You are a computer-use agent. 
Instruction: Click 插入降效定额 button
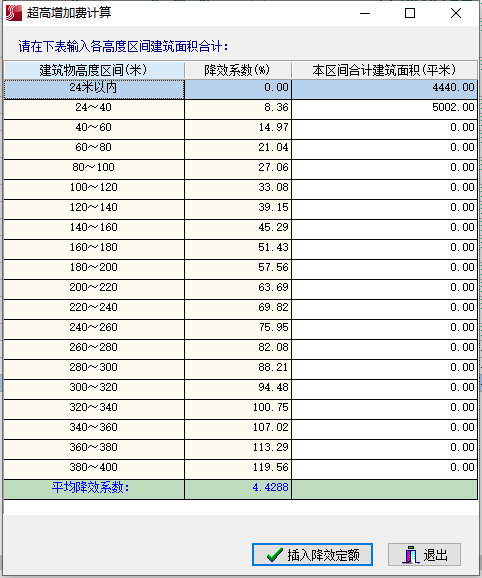pos(312,554)
